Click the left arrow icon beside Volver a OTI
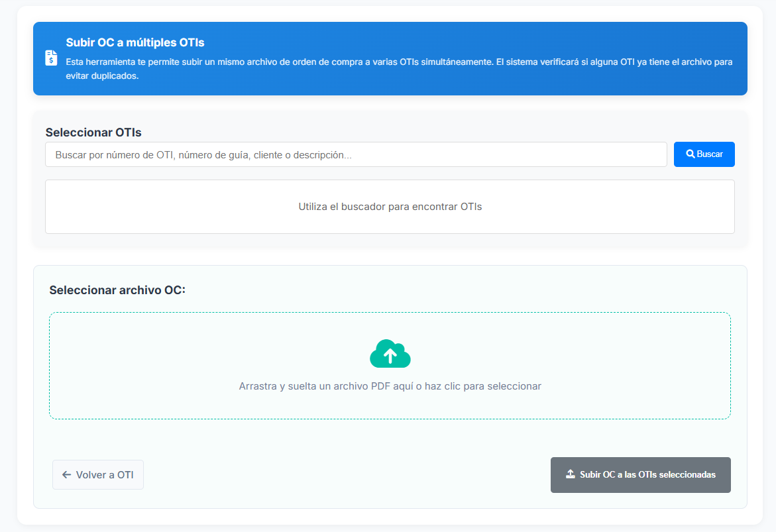This screenshot has height=532, width=776. [x=66, y=475]
